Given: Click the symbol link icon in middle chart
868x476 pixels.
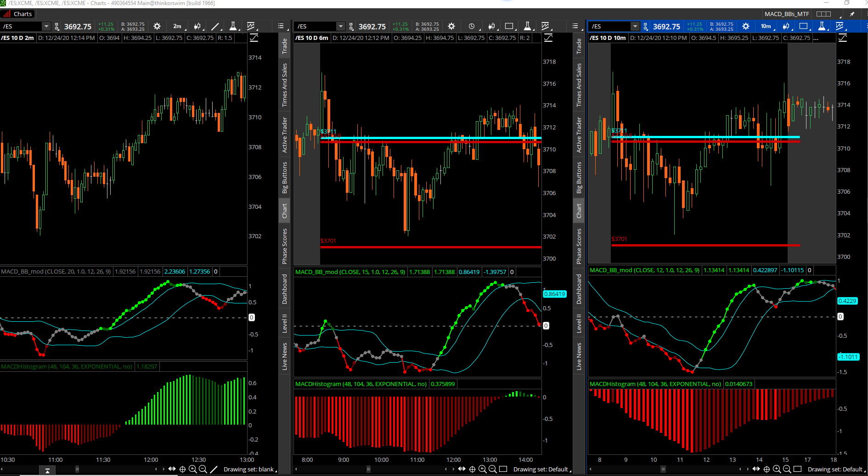Looking at the screenshot, I should 351,27.
